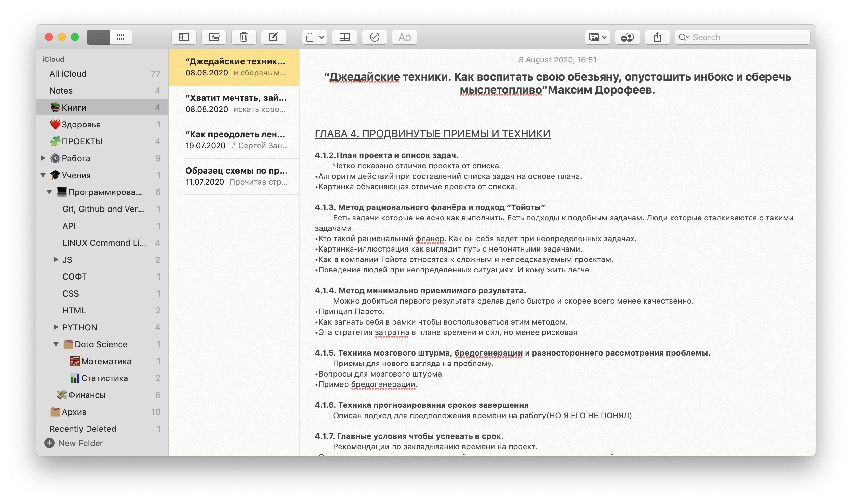Select the Здоровье folder
This screenshot has height=504, width=852.
[x=81, y=124]
